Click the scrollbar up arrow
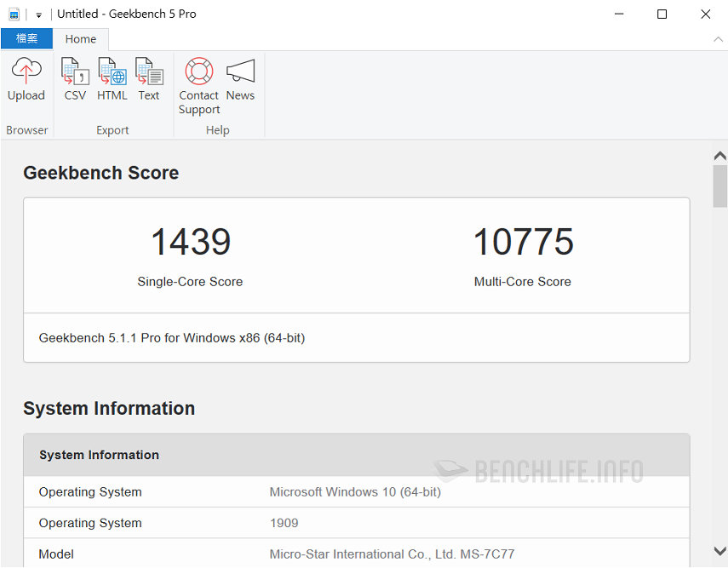Viewport: 728px width, 568px height. click(719, 155)
